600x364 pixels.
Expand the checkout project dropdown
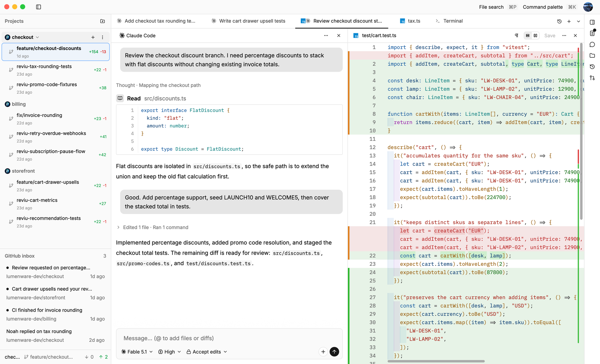point(37,37)
